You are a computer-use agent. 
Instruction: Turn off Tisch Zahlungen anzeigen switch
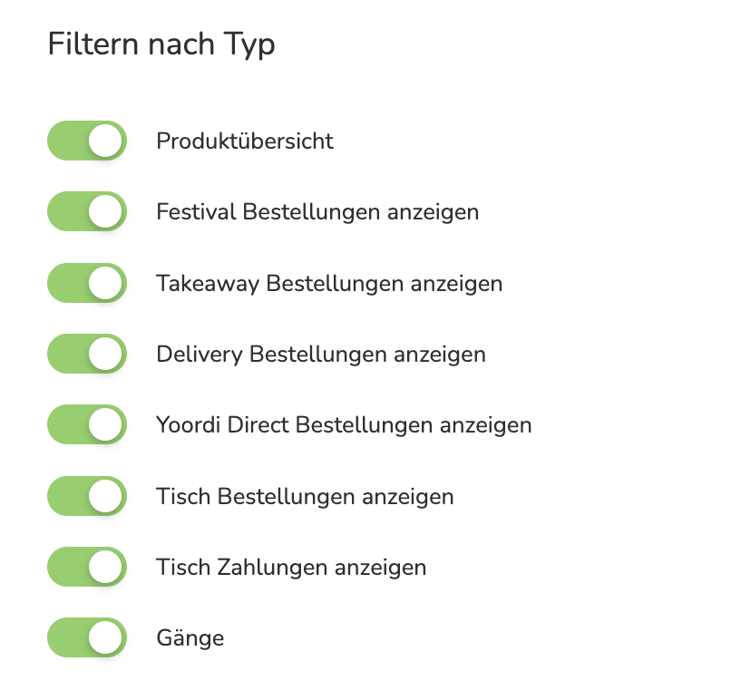pos(87,567)
